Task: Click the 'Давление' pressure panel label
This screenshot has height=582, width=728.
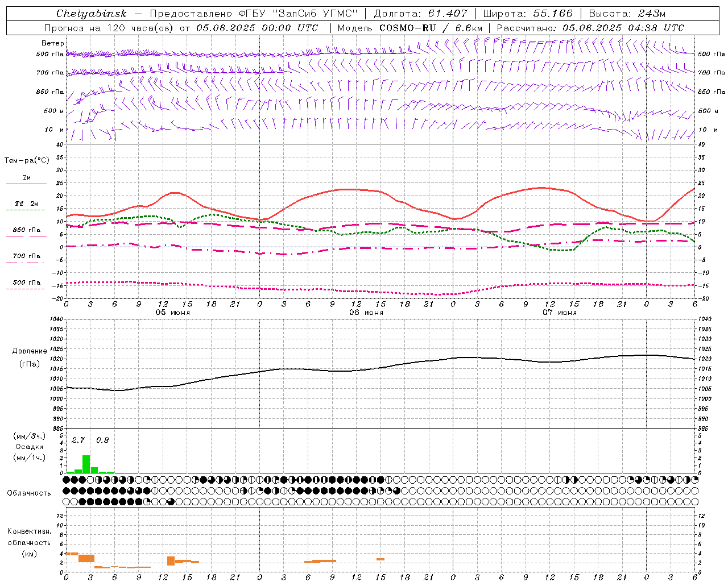Action: coord(30,351)
